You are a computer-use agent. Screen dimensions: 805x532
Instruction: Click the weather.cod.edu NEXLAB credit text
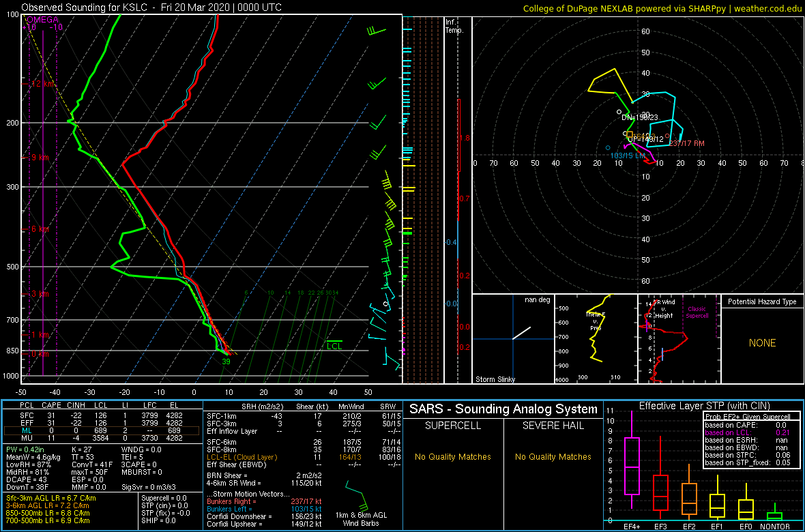pos(662,8)
